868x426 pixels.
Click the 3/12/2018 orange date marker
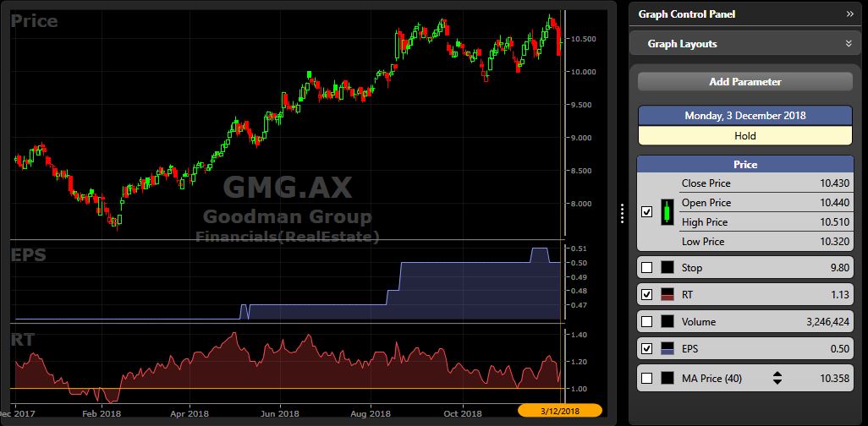pos(560,411)
